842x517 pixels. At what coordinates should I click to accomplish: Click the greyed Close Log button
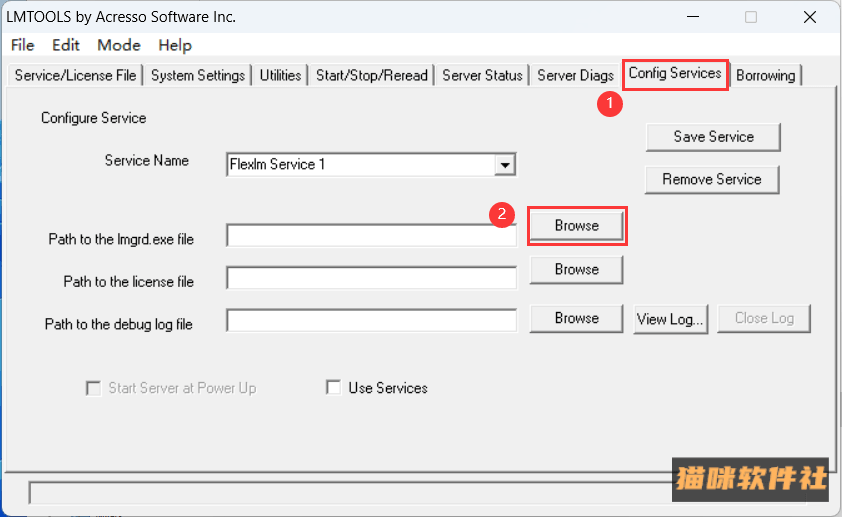(x=764, y=318)
